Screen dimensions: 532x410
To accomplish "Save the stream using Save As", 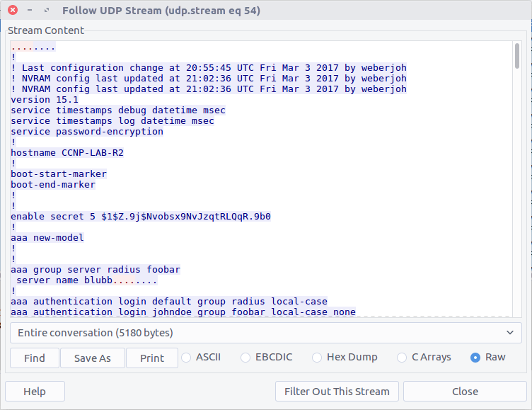I will click(x=93, y=358).
